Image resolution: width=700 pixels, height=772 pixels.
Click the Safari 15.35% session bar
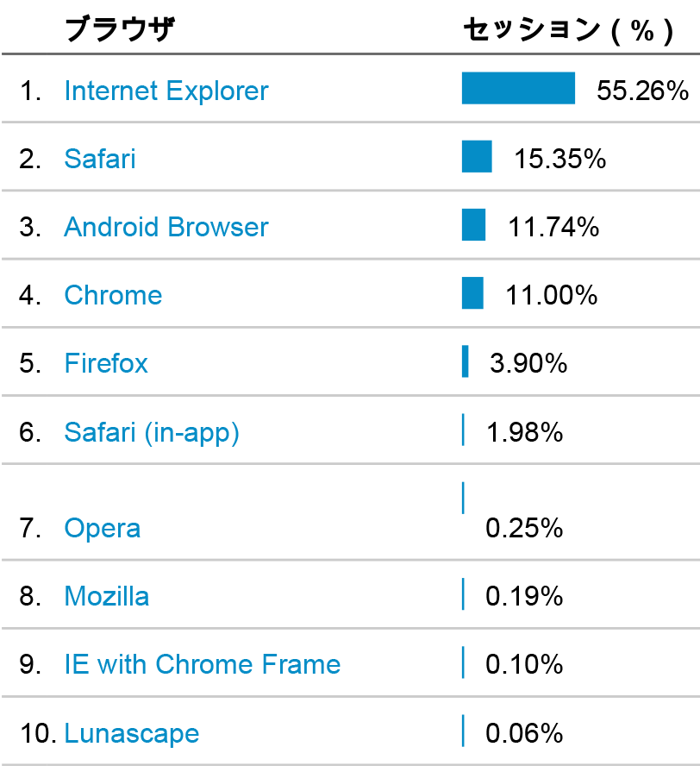click(x=477, y=157)
